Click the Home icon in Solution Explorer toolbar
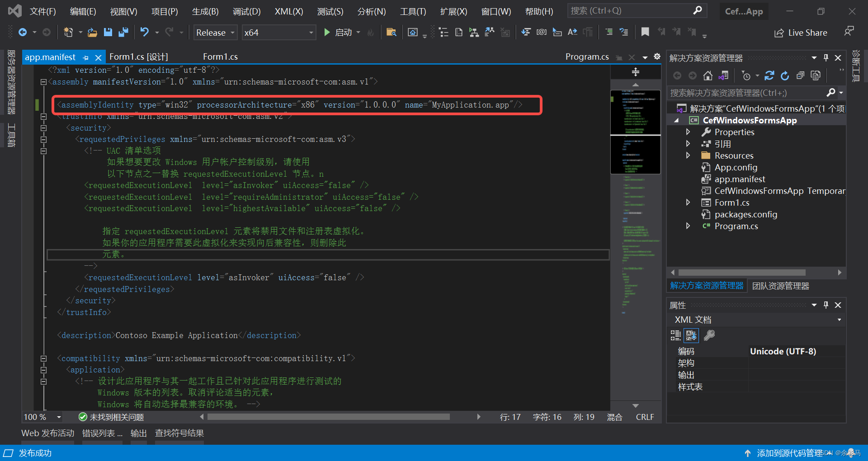 coord(708,75)
